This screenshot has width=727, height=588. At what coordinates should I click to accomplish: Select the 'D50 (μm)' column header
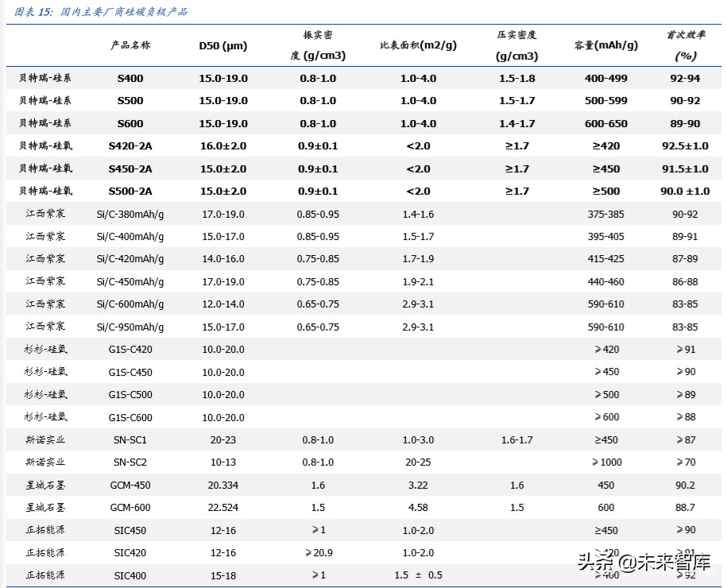[x=223, y=46]
